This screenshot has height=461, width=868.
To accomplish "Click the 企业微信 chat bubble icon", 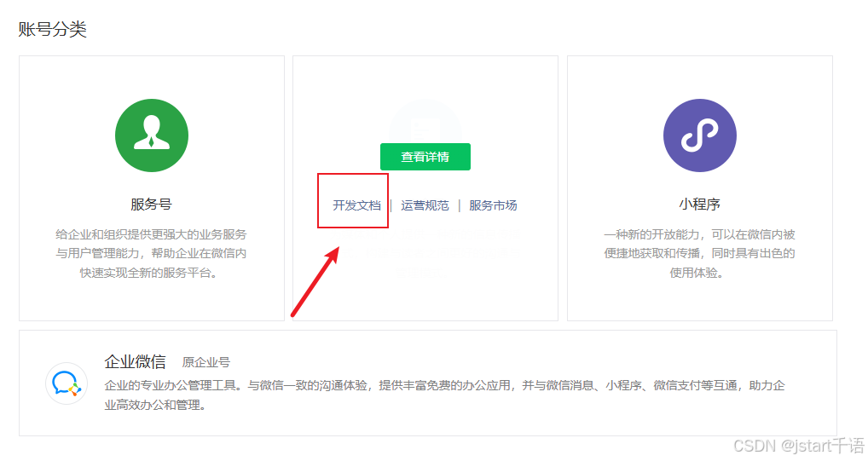I will coord(67,383).
